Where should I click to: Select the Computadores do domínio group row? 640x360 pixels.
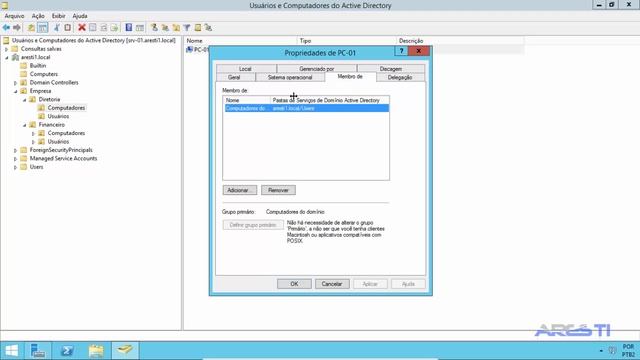point(307,108)
